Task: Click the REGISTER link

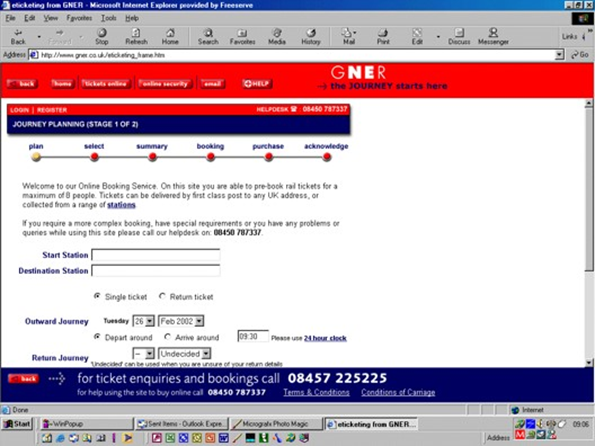Action: coord(52,110)
